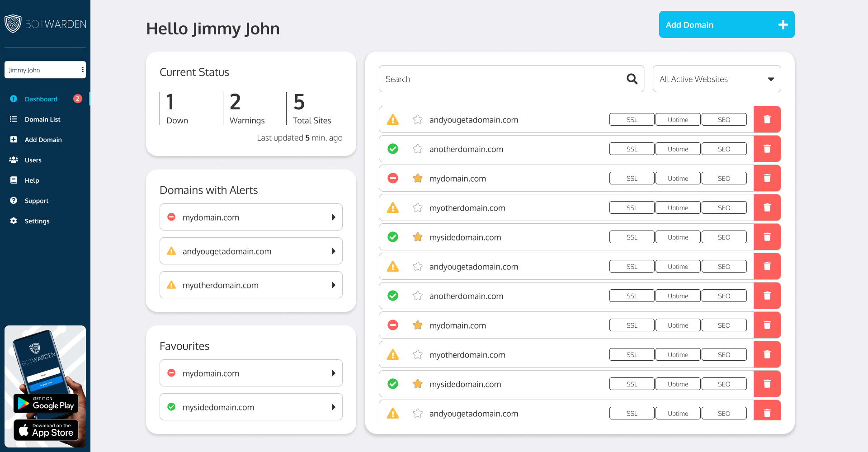This screenshot has width=868, height=452.
Task: Open the All Active Websites dropdown
Action: click(x=717, y=79)
